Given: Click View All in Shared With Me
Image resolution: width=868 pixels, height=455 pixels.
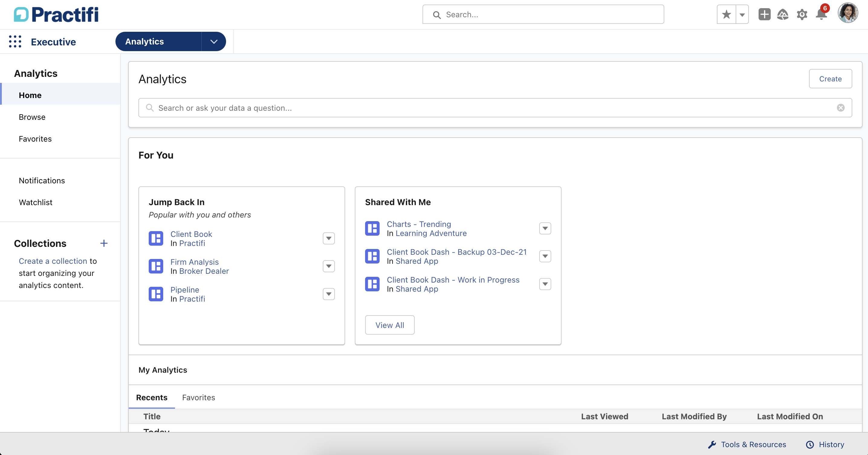Looking at the screenshot, I should (x=390, y=325).
